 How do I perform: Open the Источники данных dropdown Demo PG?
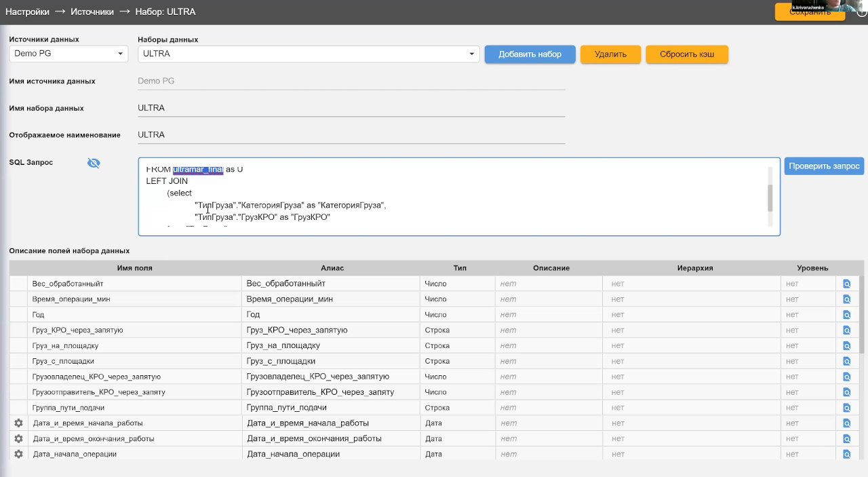point(68,54)
